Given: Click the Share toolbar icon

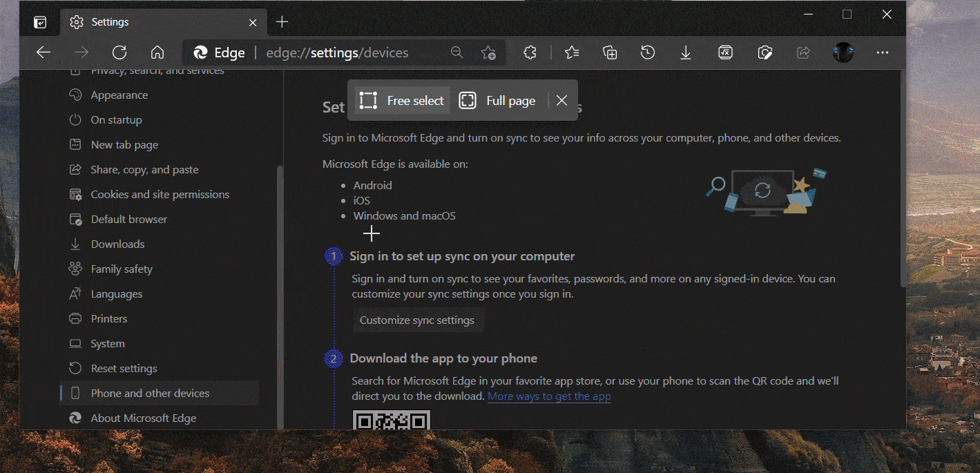Looking at the screenshot, I should (x=803, y=52).
